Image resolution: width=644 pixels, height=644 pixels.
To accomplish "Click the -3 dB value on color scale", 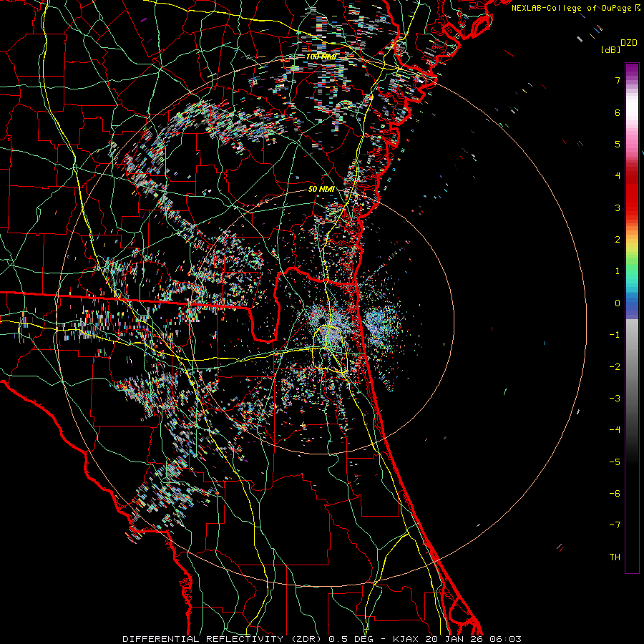I will 615,399.
